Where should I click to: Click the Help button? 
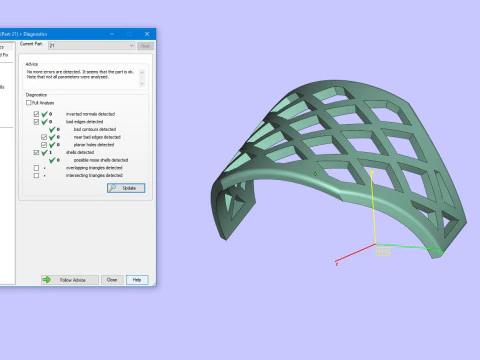pos(137,280)
